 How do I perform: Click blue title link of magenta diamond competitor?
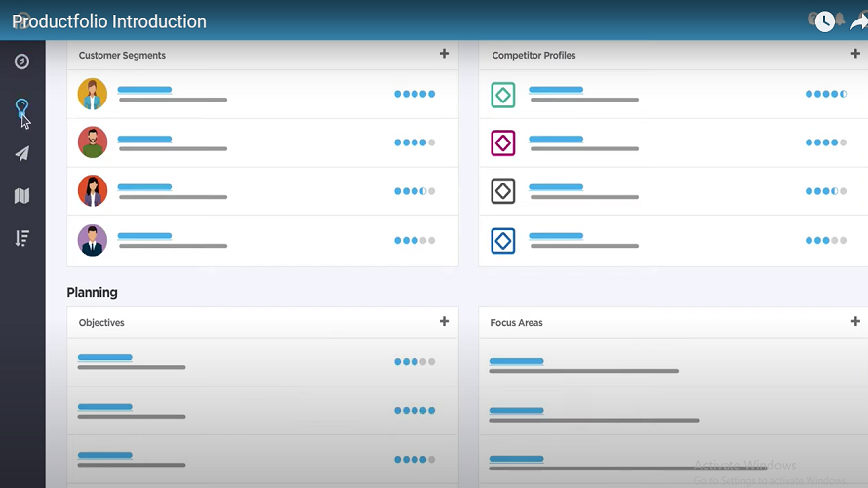pos(556,139)
